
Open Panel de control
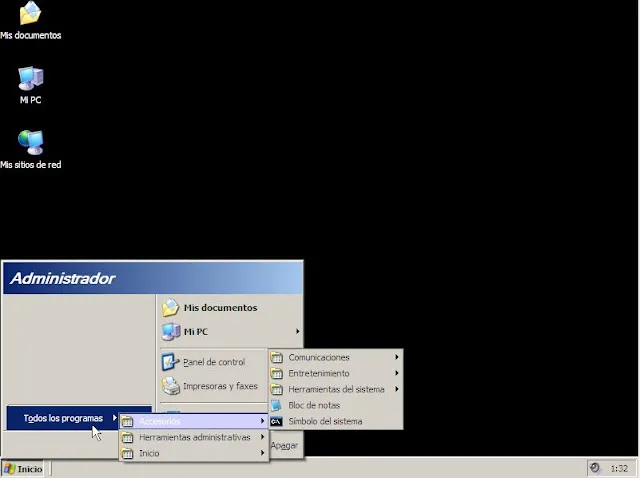click(x=213, y=362)
